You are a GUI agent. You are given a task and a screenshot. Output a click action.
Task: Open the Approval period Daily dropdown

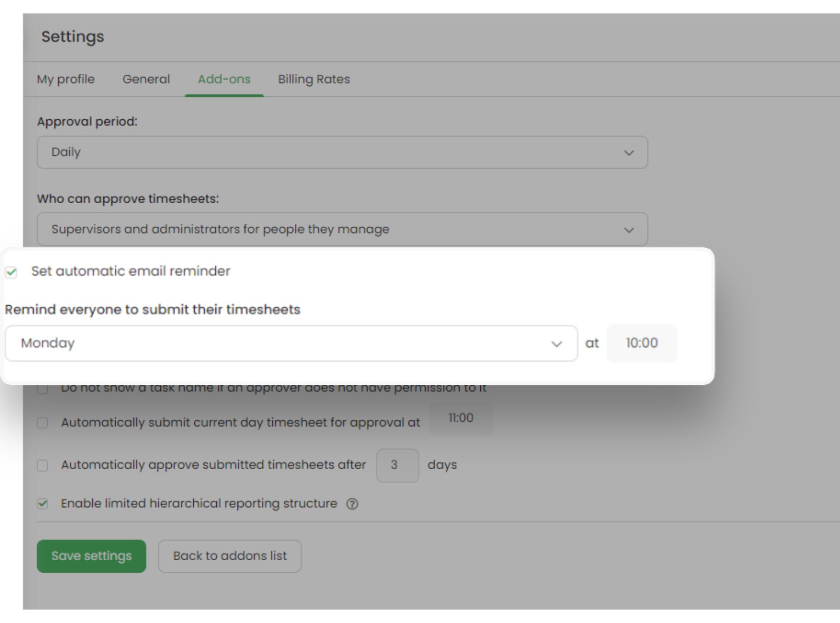pyautogui.click(x=341, y=152)
